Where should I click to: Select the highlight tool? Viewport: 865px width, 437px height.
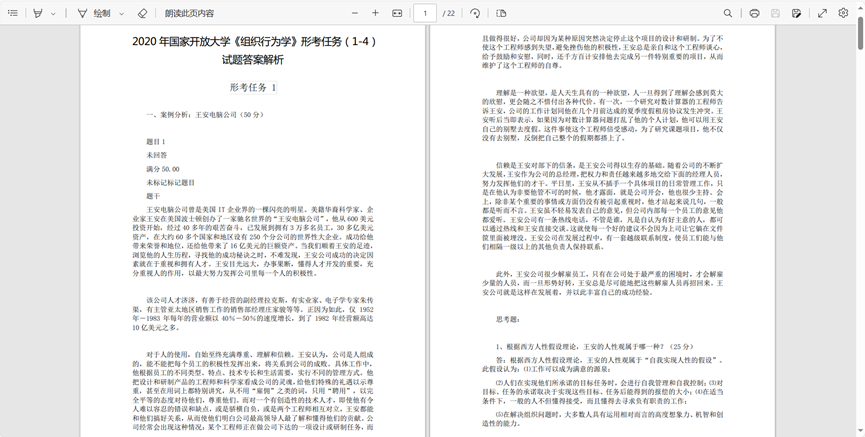[38, 13]
